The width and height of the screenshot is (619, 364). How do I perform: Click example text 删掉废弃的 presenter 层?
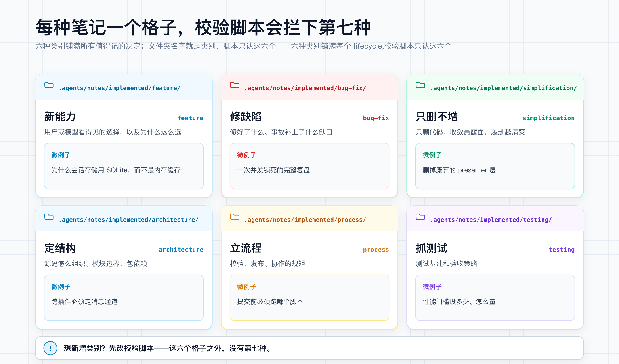459,170
